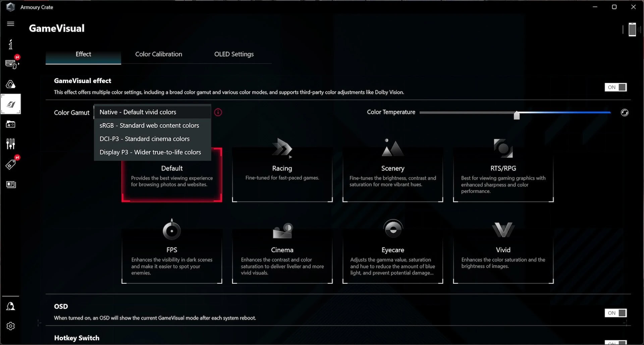Select the FPS mode icon

coord(172,229)
